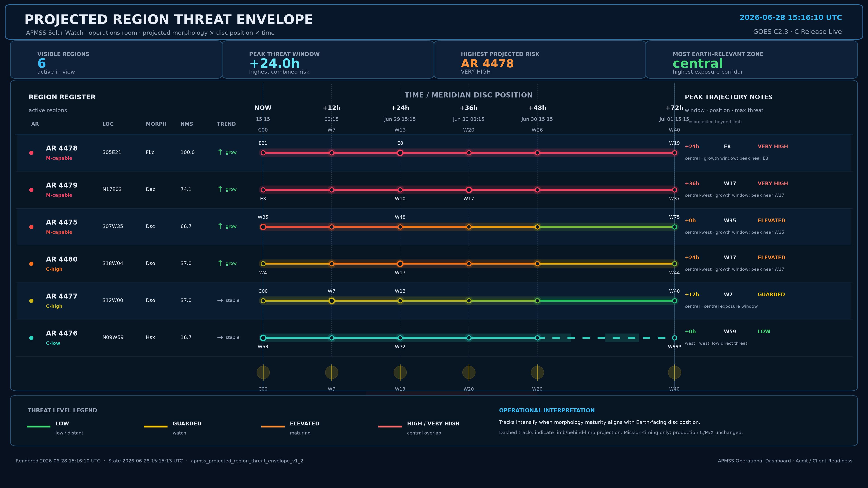Click the location S05E21
This screenshot has height=488, width=868.
pos(111,152)
